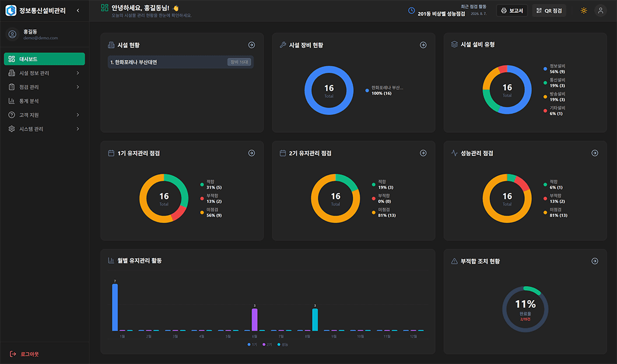The height and width of the screenshot is (364, 617).
Task: Select 한화포레나 부산대연 facility row
Action: pos(181,62)
